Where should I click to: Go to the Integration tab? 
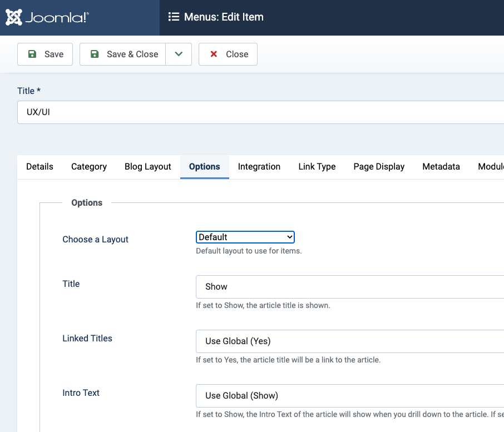point(259,167)
